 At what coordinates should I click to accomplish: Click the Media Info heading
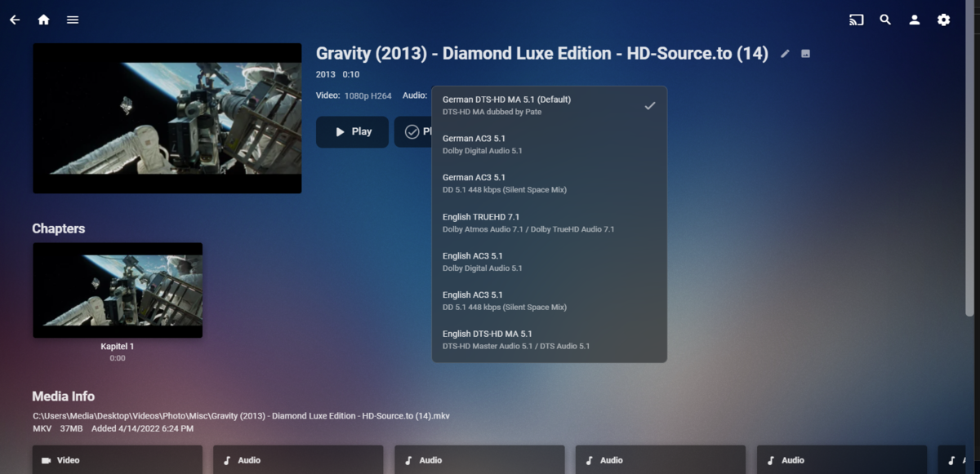(64, 396)
